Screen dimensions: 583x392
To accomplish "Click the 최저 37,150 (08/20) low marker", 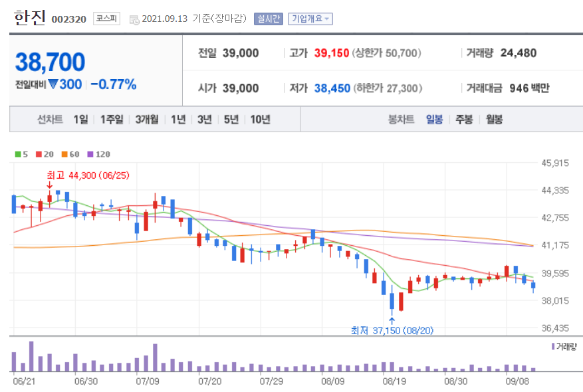I will pos(392,330).
